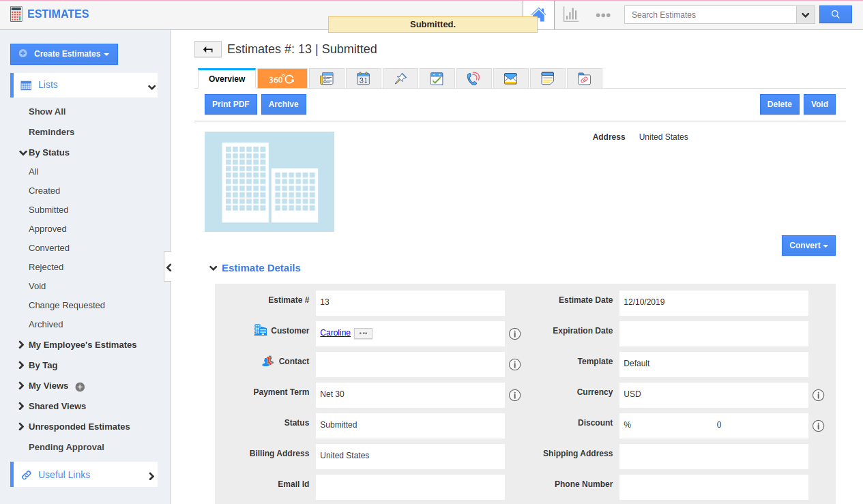Image resolution: width=863 pixels, height=504 pixels.
Task: Switch to the Overview tab
Action: (x=226, y=79)
